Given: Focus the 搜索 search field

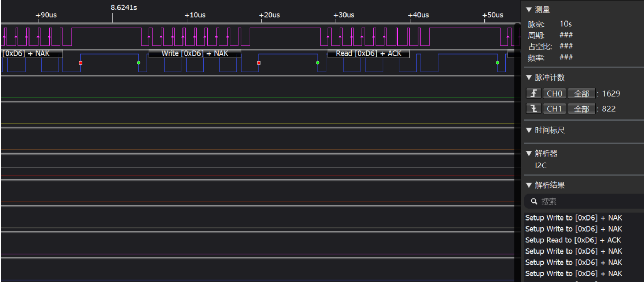Looking at the screenshot, I should tap(584, 201).
